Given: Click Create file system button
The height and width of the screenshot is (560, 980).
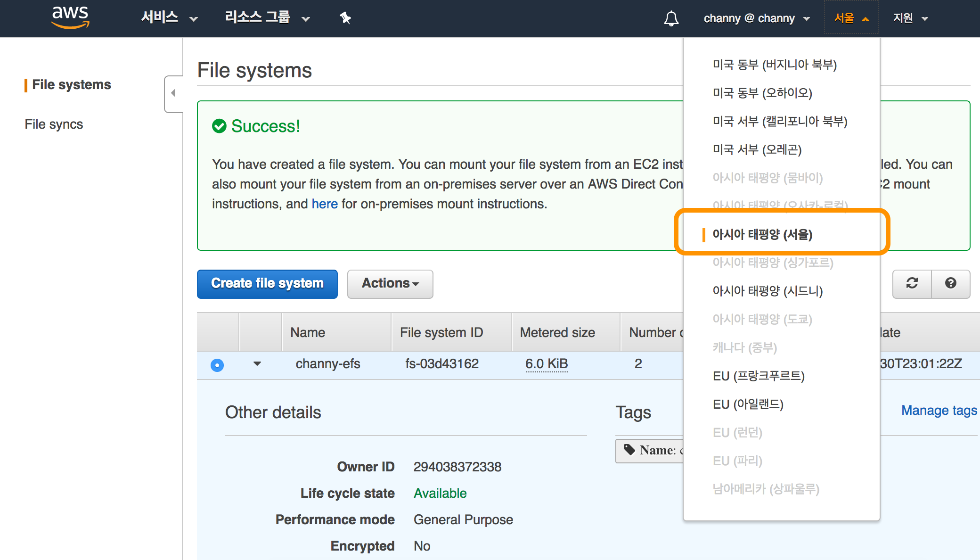Looking at the screenshot, I should click(x=267, y=283).
